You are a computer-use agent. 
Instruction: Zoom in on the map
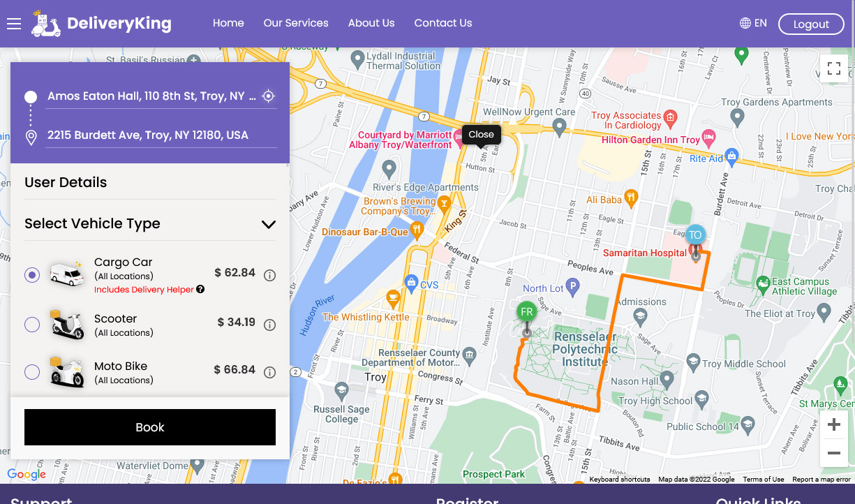(833, 424)
